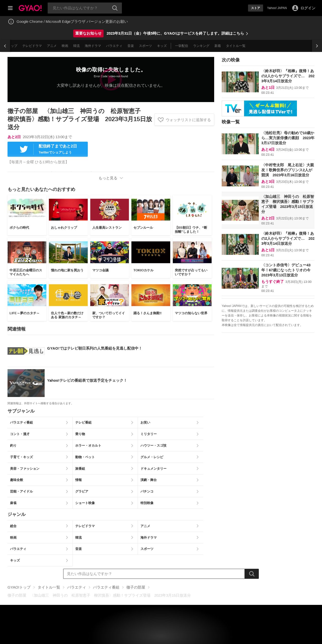Click the bottom search input field
The height and width of the screenshot is (644, 322).
tap(154, 574)
